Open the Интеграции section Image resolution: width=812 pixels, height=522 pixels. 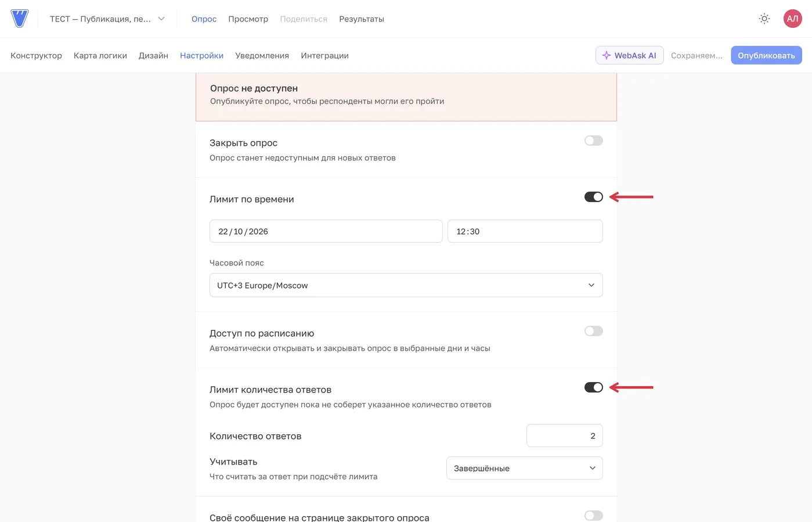(324, 56)
